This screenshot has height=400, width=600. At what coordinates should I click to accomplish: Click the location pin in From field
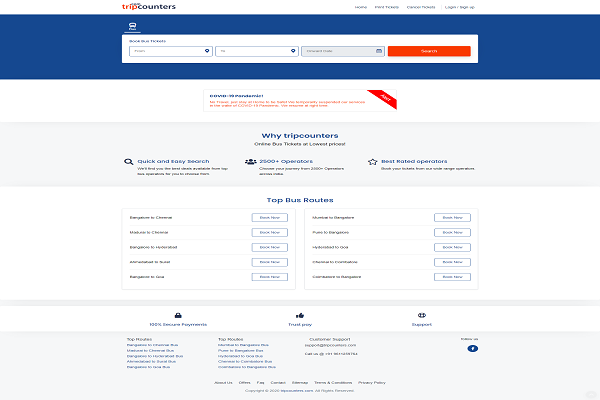(x=206, y=50)
